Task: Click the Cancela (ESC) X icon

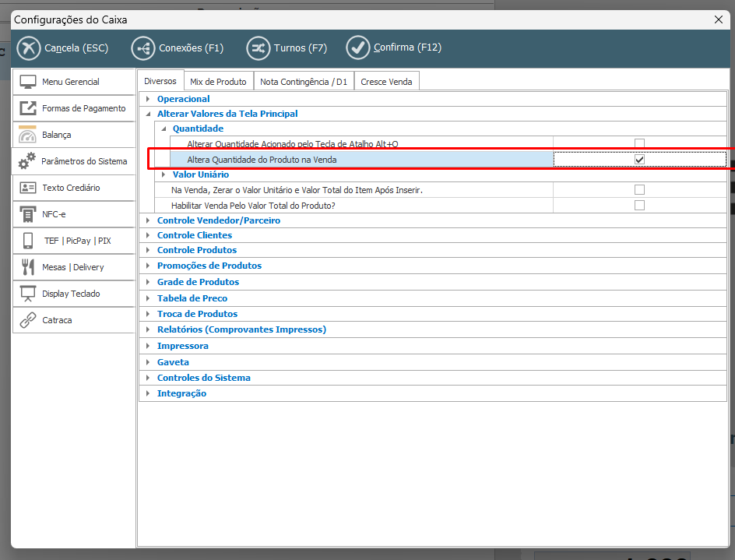Action: (x=29, y=48)
